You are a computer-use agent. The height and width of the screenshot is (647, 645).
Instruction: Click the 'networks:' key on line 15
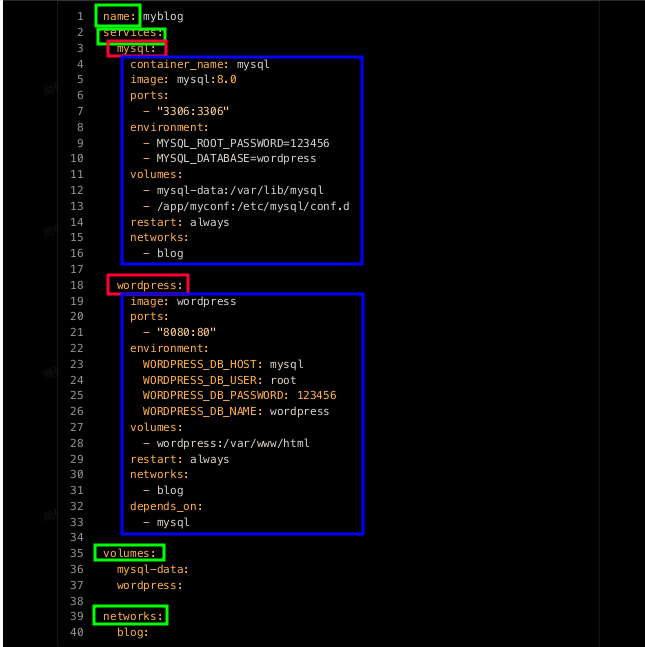click(159, 238)
